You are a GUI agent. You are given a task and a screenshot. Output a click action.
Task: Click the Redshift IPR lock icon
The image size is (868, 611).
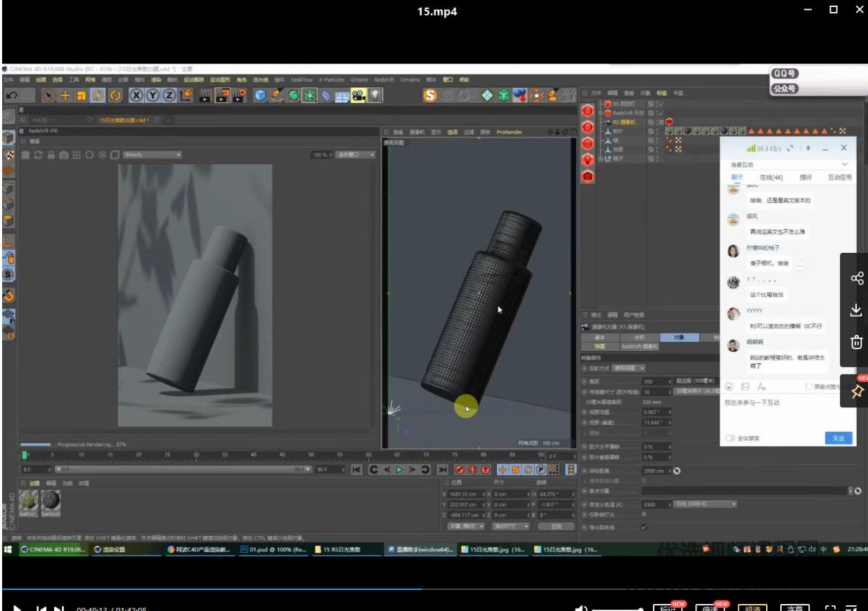(x=51, y=155)
